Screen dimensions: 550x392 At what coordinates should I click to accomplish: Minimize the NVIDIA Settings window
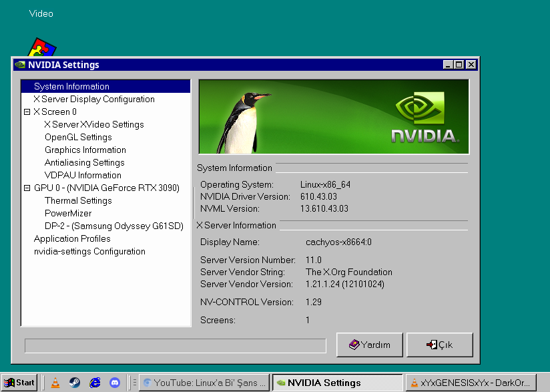click(x=448, y=65)
